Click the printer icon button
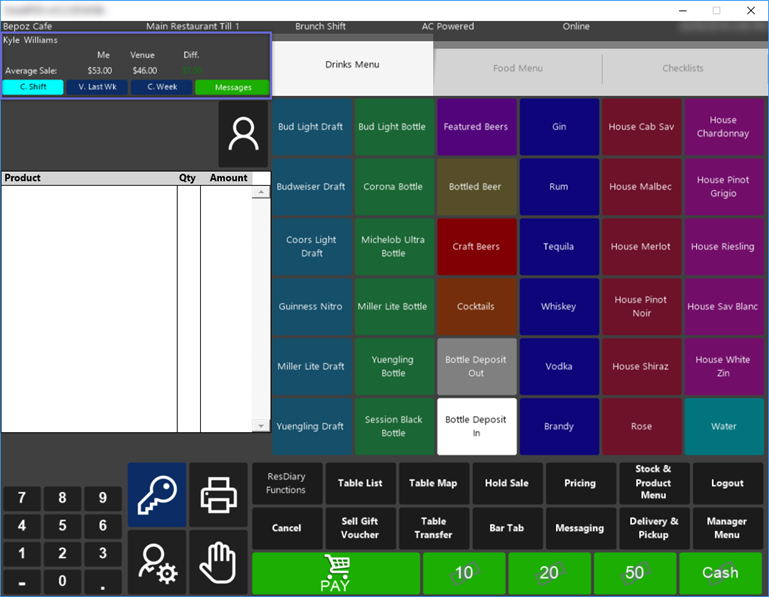The width and height of the screenshot is (769, 597). click(x=218, y=494)
